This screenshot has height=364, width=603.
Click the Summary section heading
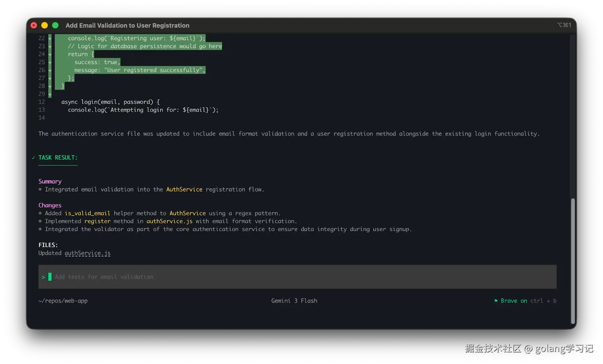50,181
